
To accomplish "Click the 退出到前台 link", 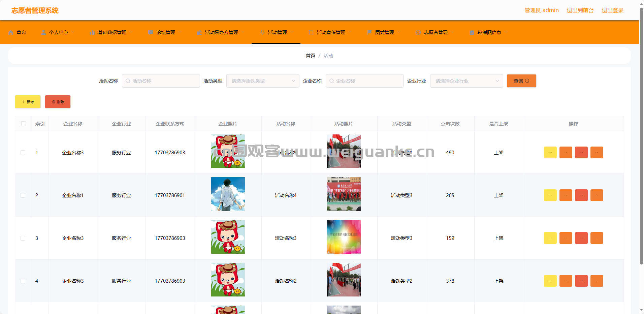I will click(x=580, y=10).
